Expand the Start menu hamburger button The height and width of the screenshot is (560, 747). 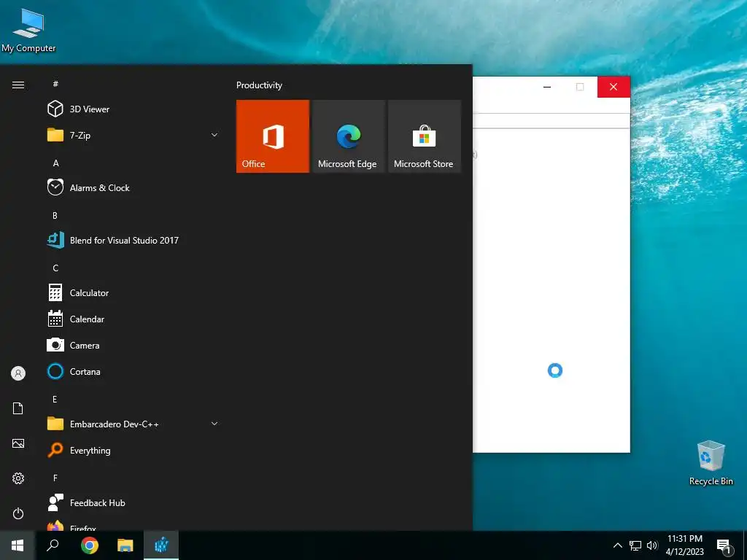pyautogui.click(x=18, y=85)
